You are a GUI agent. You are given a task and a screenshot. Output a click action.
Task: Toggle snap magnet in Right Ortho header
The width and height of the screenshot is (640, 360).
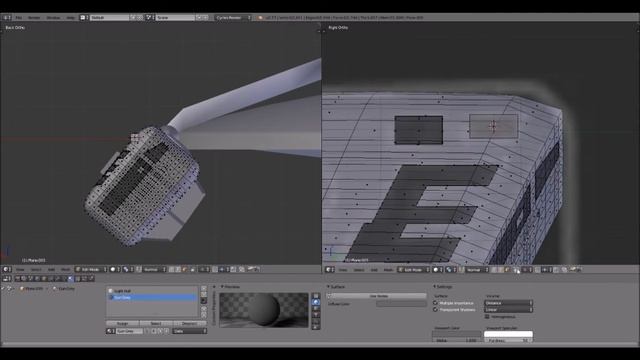pyautogui.click(x=537, y=269)
